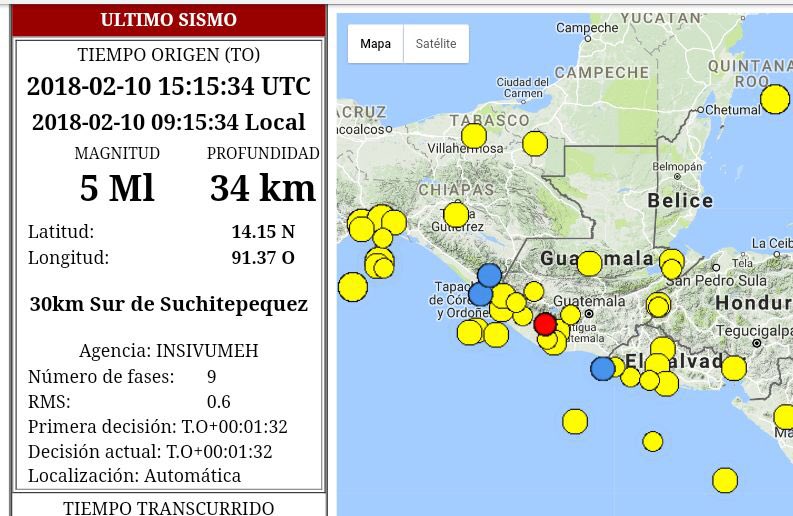Select the large yellow marker at far-left ocean
This screenshot has height=516, width=793.
point(353,287)
